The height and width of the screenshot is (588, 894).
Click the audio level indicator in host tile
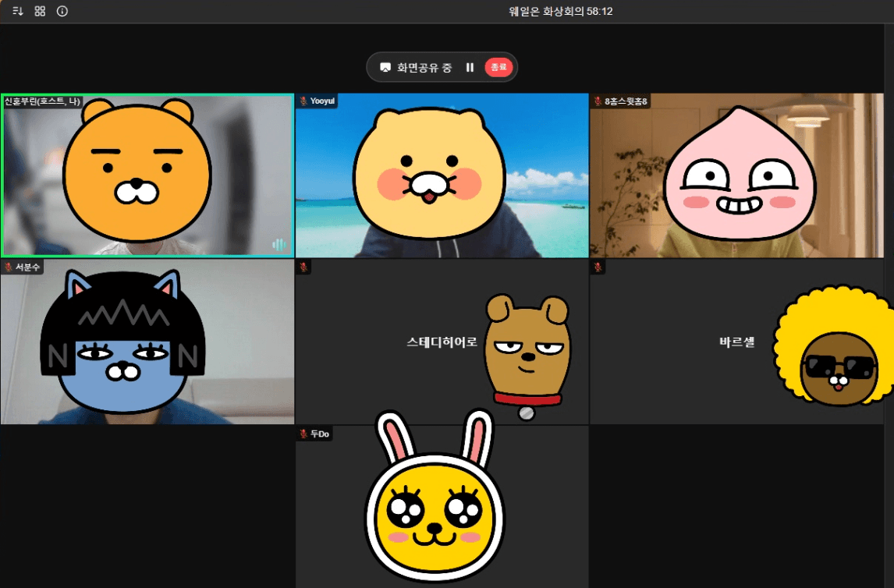tap(278, 245)
